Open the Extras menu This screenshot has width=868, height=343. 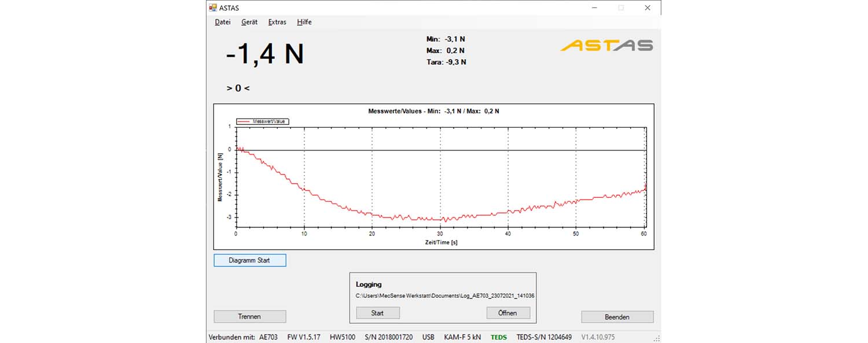click(x=277, y=22)
